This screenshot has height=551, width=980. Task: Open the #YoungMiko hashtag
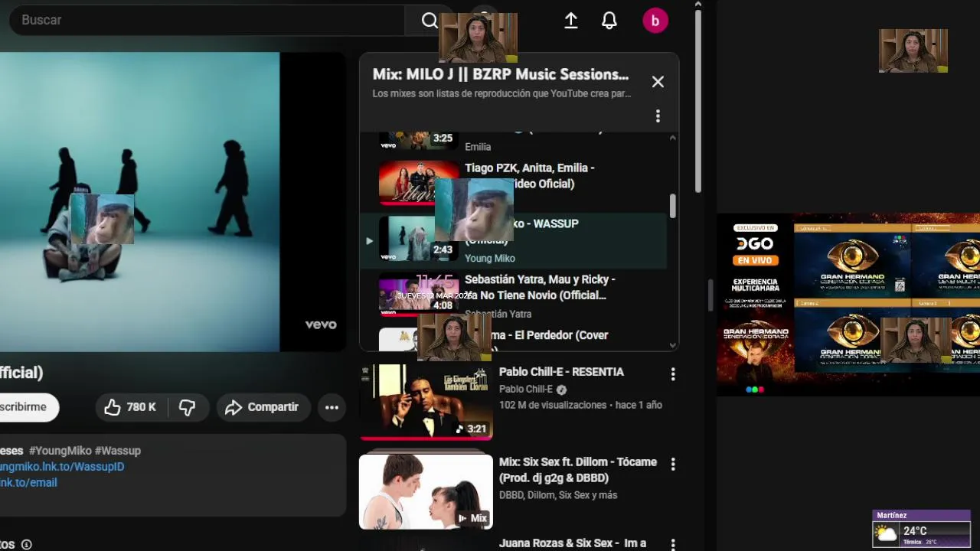(60, 451)
